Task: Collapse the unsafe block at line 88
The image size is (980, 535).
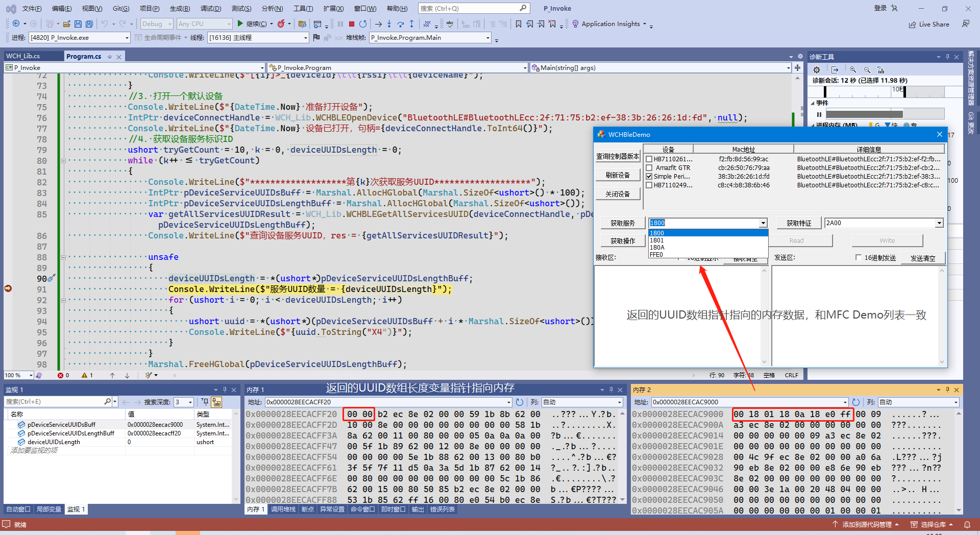Action: [63, 257]
